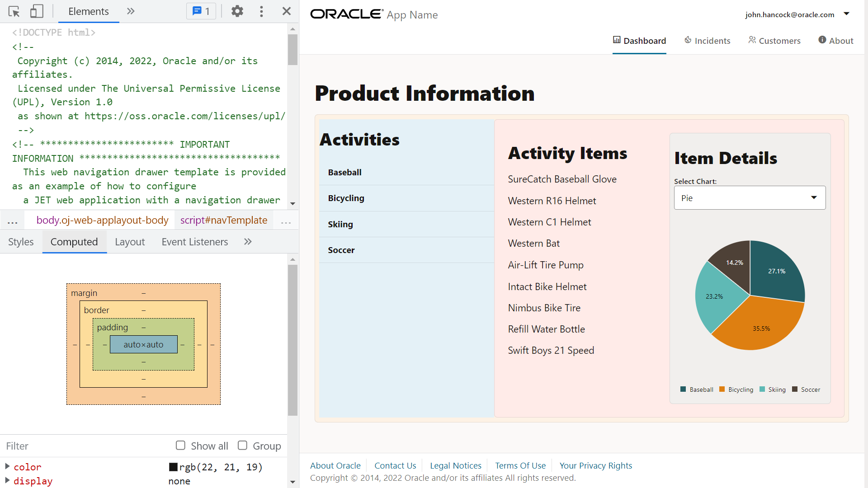868x488 pixels.
Task: Activate the inspect element picker icon
Action: [x=14, y=11]
